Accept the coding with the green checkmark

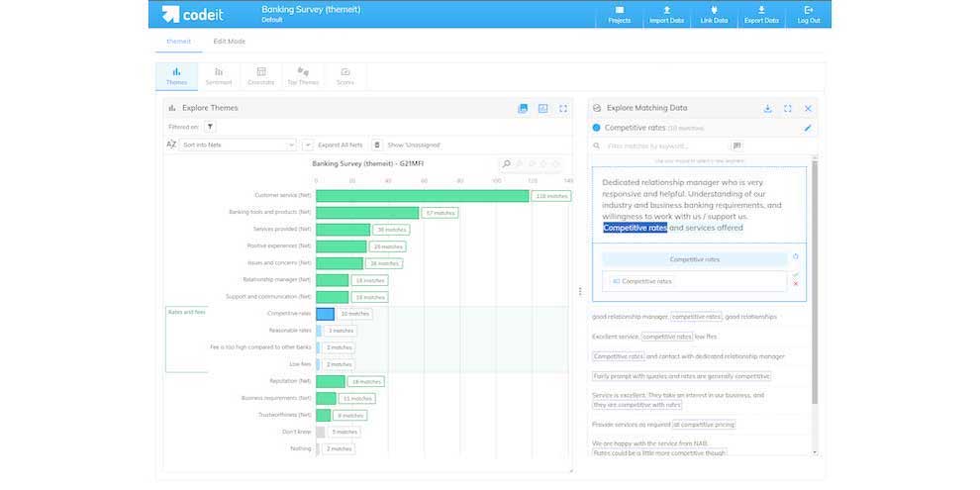[x=795, y=275]
